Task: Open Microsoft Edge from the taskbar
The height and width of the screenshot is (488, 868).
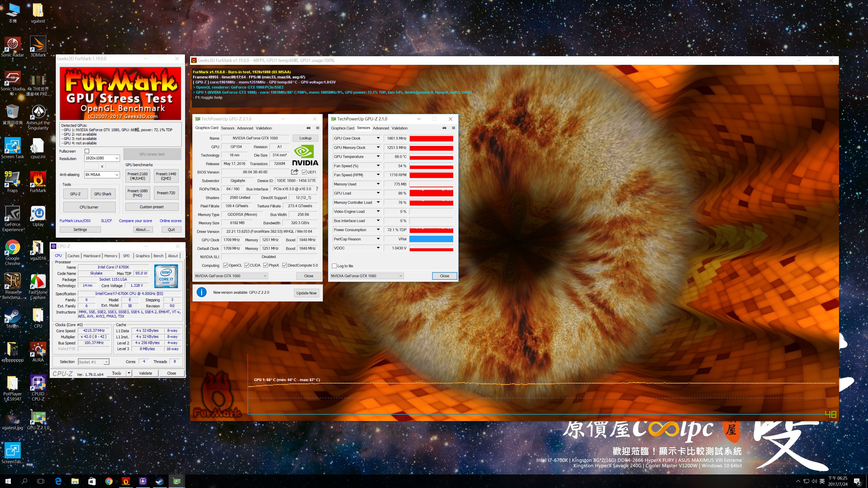Action: (58, 481)
